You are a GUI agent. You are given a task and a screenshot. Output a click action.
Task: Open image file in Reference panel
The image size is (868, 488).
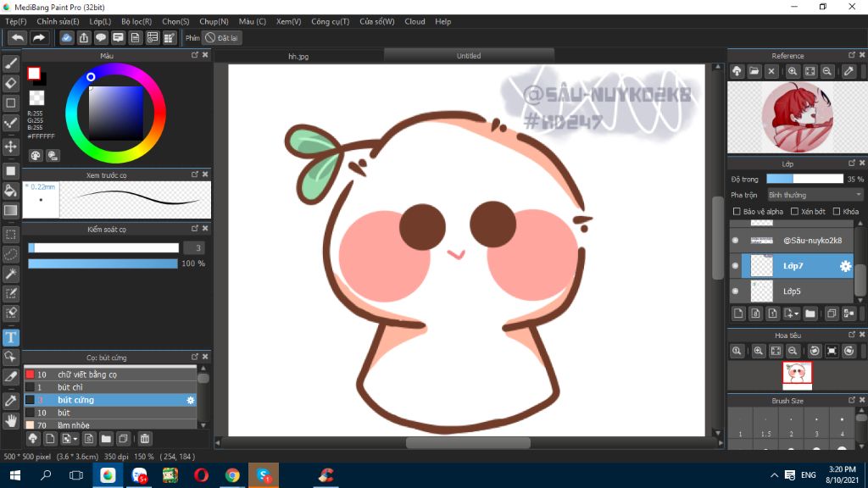coord(754,71)
